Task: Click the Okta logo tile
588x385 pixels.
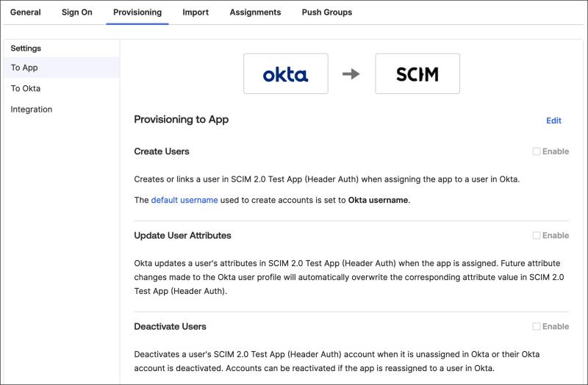Action: 286,73
